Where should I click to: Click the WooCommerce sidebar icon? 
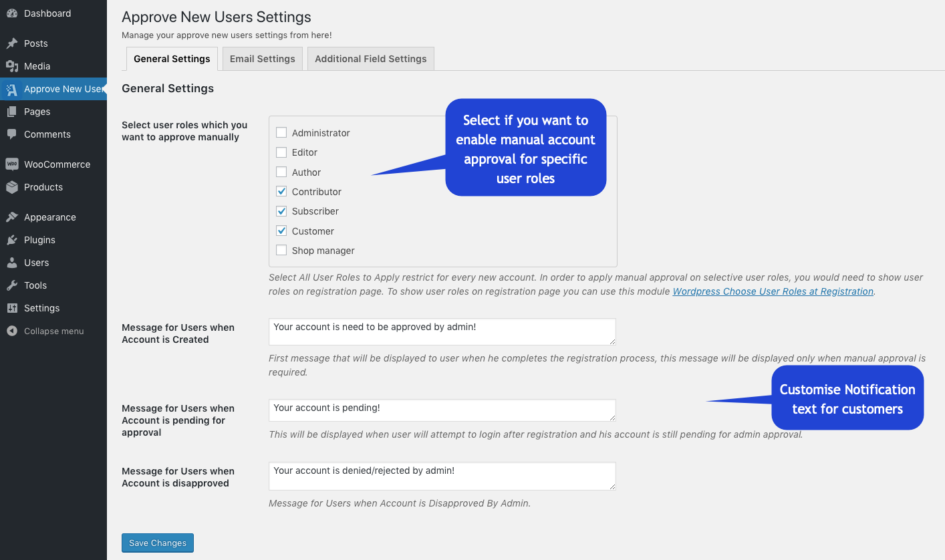[13, 164]
